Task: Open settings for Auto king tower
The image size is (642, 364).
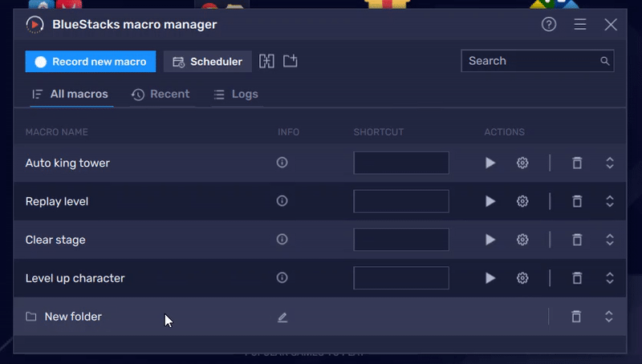Action: point(522,163)
